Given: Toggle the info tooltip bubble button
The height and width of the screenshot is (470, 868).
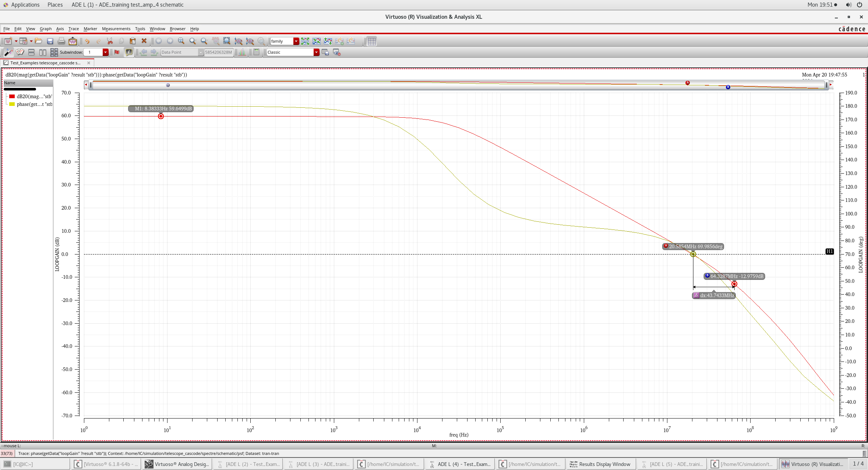Looking at the screenshot, I should click(x=129, y=52).
